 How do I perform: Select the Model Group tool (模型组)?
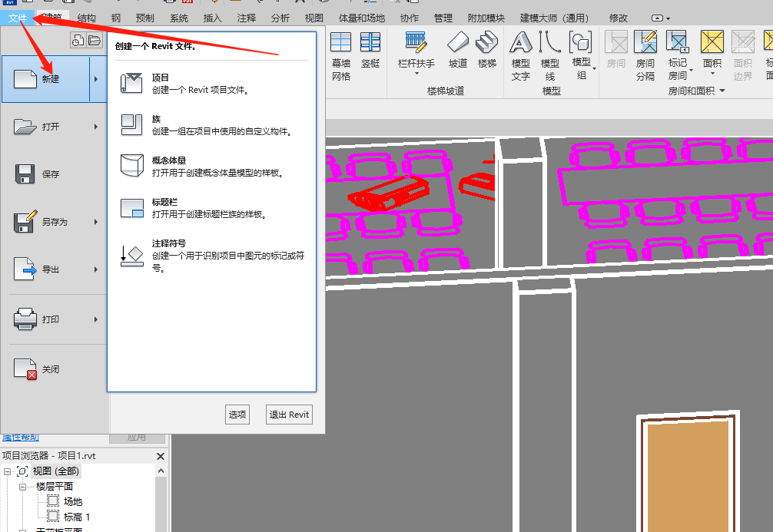[x=581, y=56]
